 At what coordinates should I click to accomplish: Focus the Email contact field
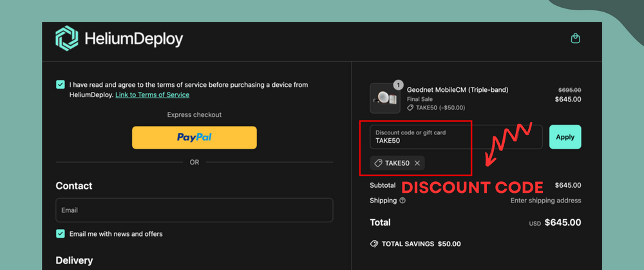194,210
